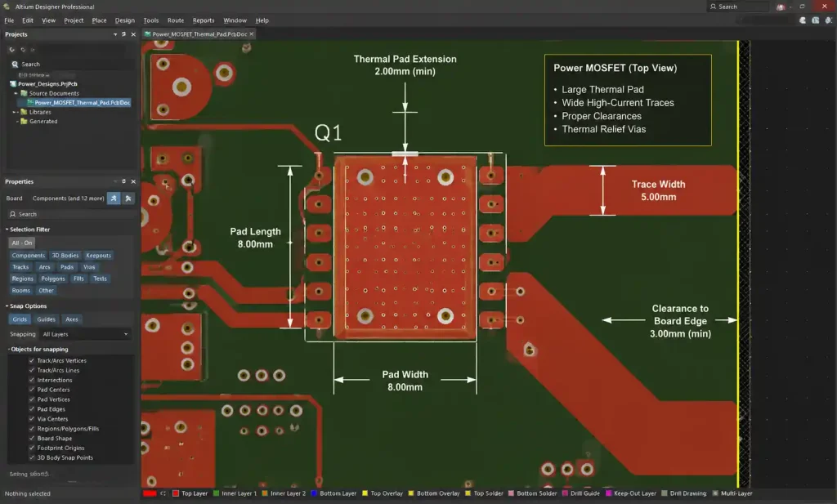This screenshot has height=504, width=837.
Task: Click the second filter icon next to Components
Action: click(128, 198)
